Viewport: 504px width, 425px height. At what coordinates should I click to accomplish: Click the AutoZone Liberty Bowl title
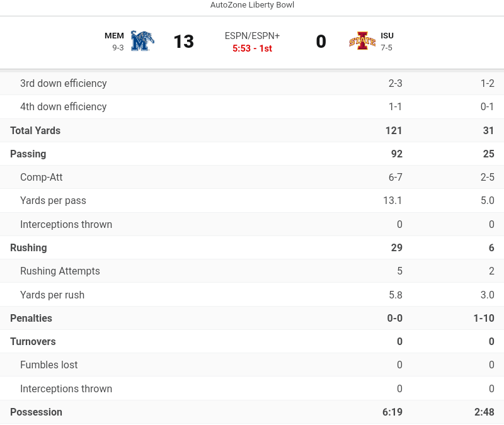click(252, 5)
